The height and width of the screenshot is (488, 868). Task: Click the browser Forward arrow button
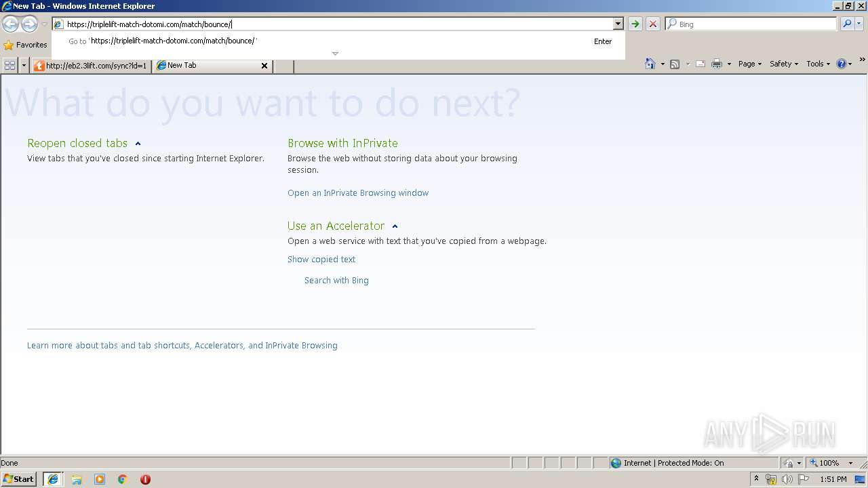click(29, 24)
